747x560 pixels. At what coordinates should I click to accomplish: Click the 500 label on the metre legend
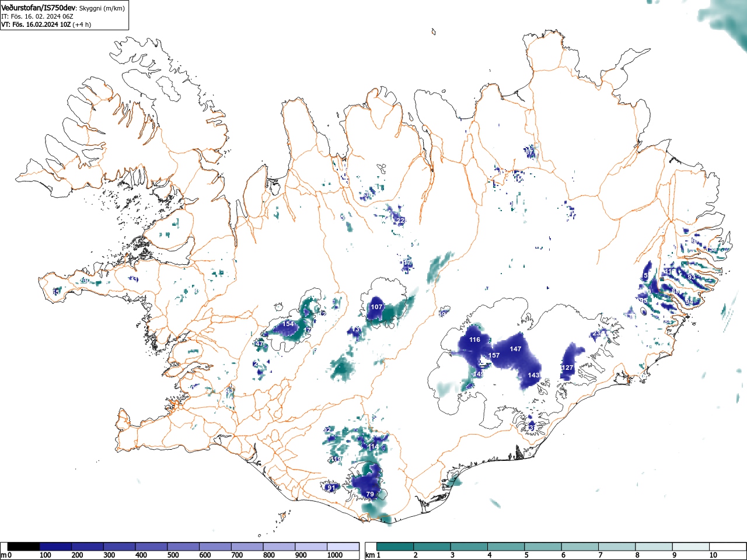(173, 555)
